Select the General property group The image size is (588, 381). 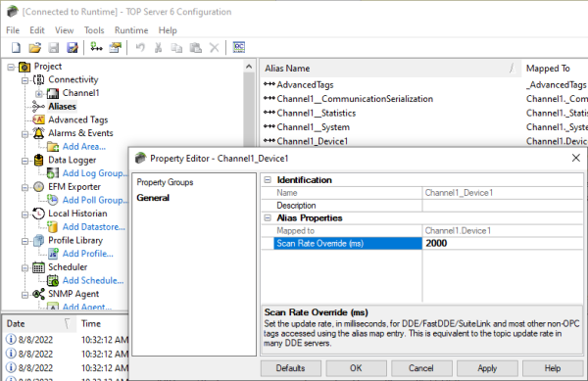pos(153,198)
